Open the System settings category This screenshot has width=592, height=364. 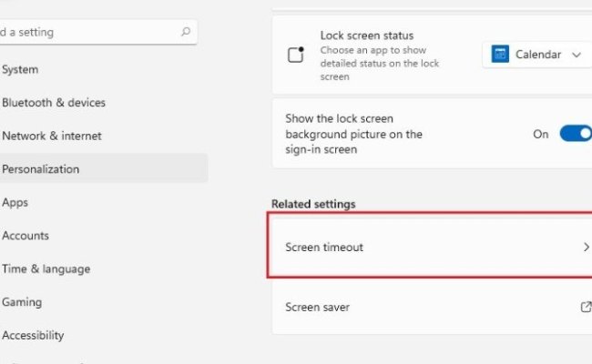(x=20, y=69)
